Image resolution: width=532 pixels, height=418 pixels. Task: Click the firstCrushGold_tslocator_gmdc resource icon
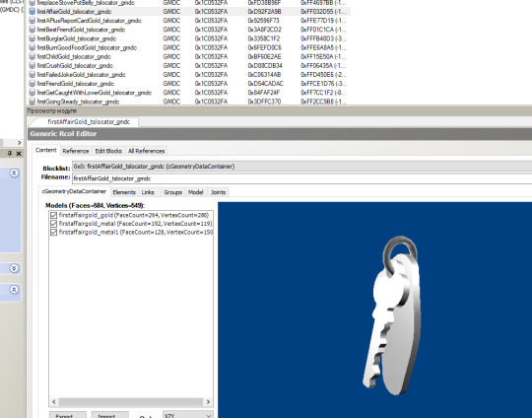coord(33,65)
